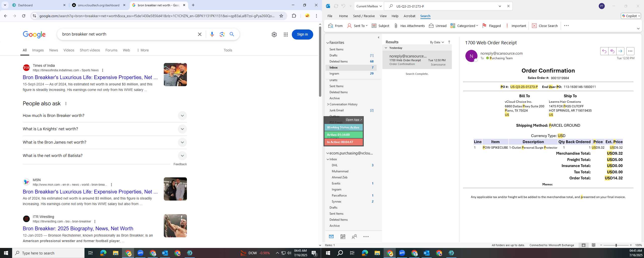Open Outlook Mail view icon
The image size is (644, 258).
pos(331,237)
